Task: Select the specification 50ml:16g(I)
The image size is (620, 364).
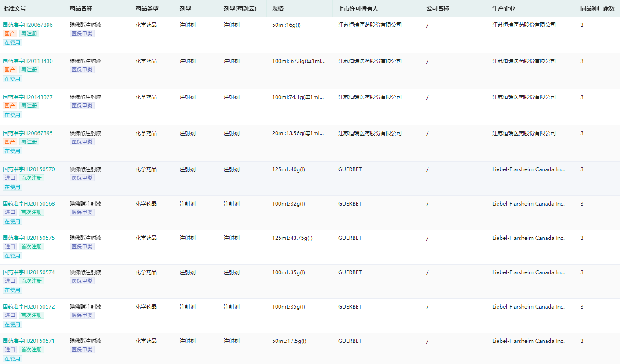Action: [x=287, y=25]
